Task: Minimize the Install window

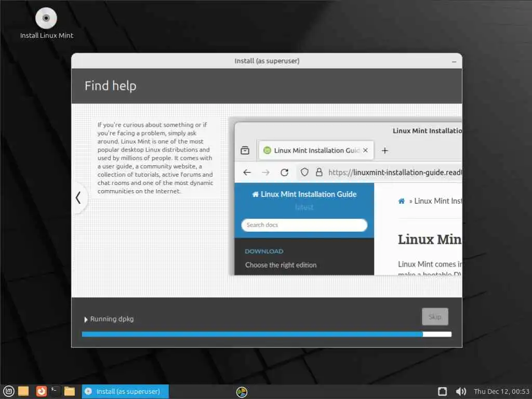Action: click(x=454, y=61)
